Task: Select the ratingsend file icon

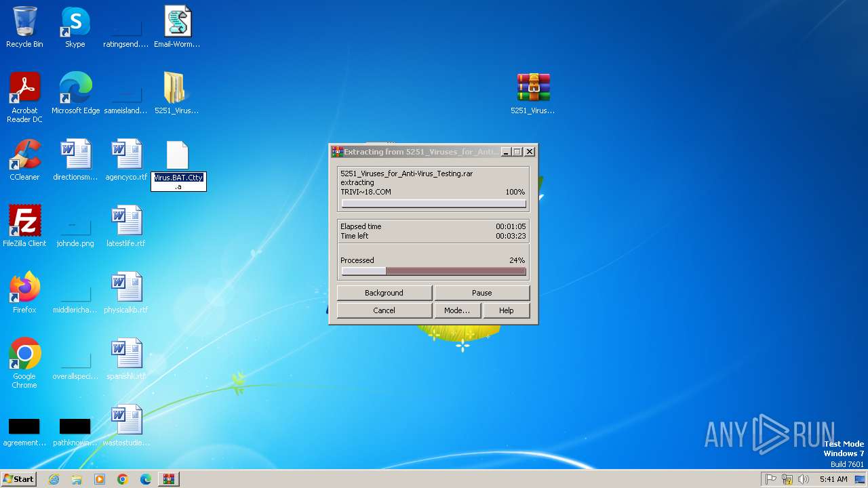Action: click(x=126, y=27)
